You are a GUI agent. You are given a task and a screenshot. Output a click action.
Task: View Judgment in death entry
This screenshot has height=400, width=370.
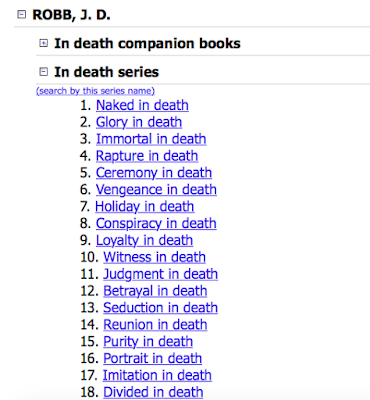tap(161, 274)
